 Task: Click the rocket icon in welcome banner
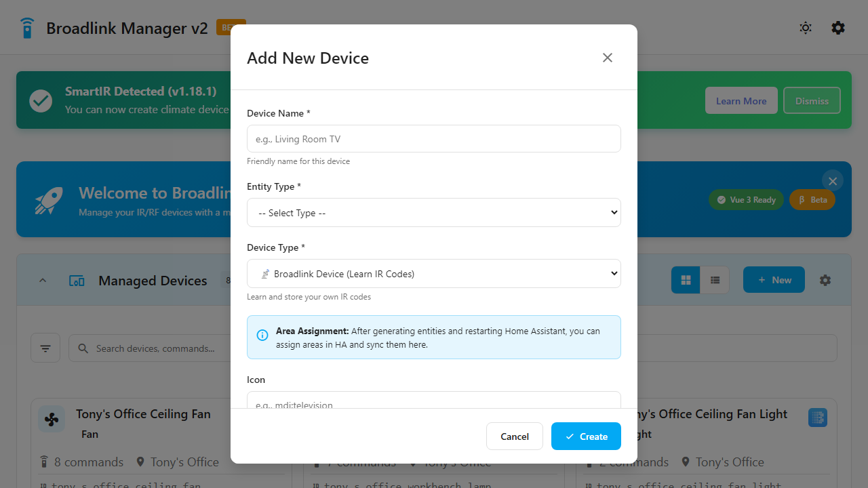click(x=49, y=201)
